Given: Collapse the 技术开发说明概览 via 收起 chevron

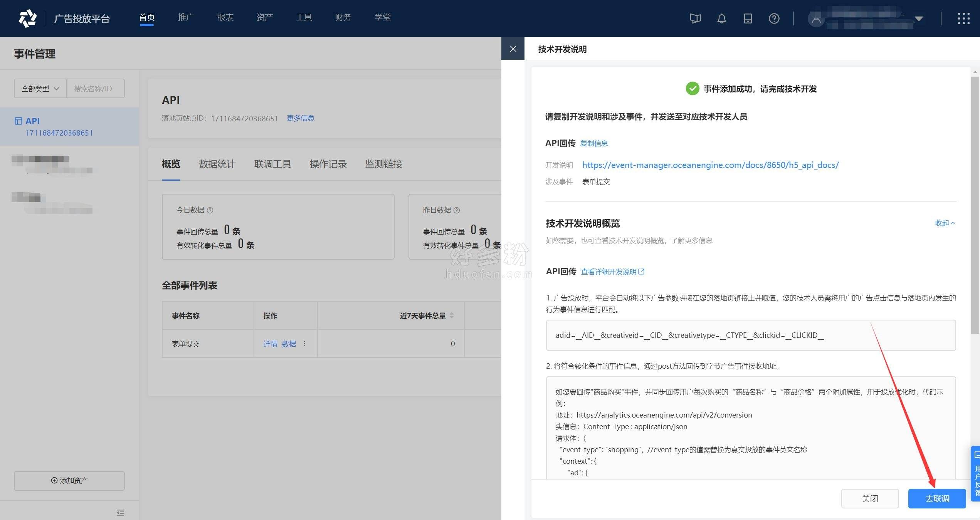Looking at the screenshot, I should click(945, 223).
